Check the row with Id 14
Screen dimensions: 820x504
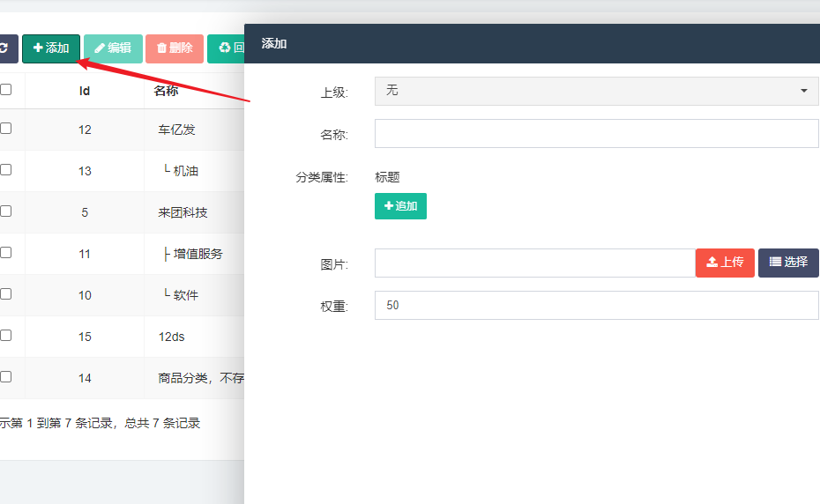click(6, 377)
